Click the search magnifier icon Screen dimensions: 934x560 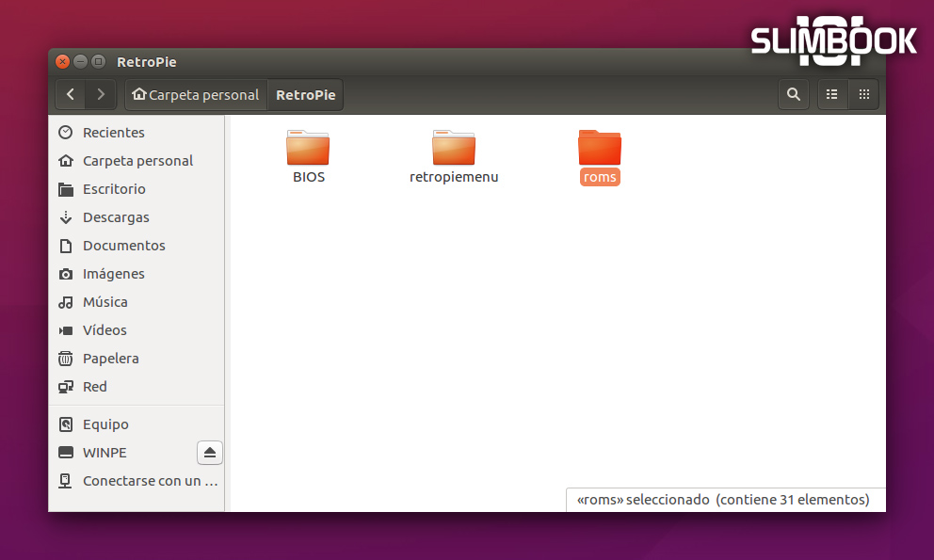coord(794,94)
